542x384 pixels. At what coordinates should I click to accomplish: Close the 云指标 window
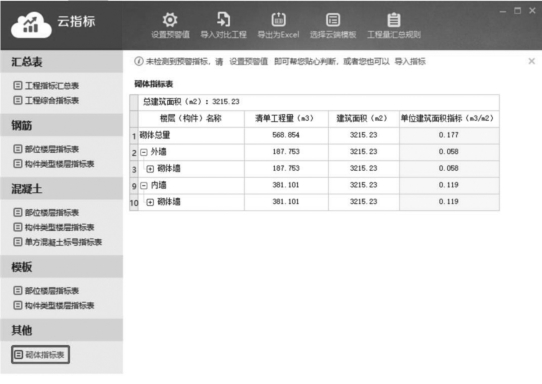click(532, 11)
